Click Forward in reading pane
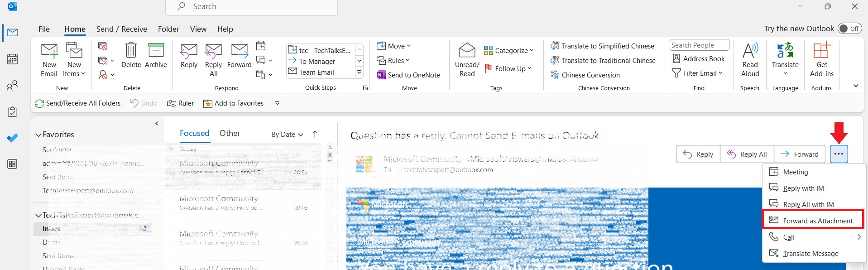The width and height of the screenshot is (868, 270). pos(800,154)
